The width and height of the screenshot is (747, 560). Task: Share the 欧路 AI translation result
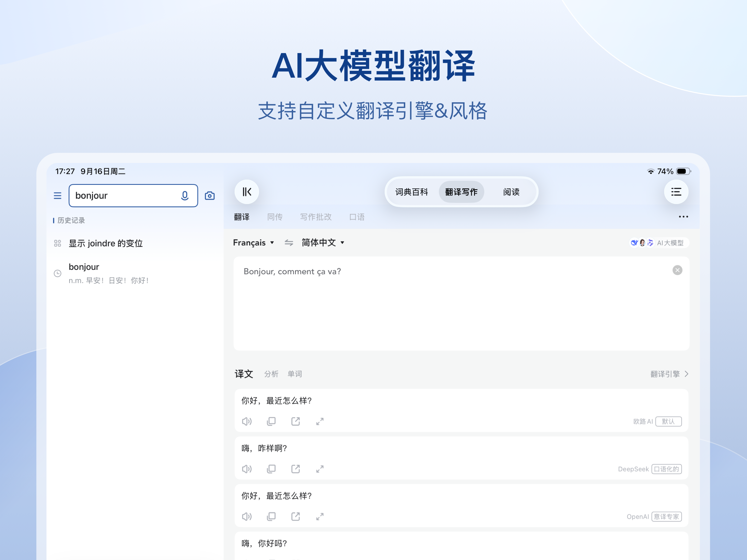point(296,421)
